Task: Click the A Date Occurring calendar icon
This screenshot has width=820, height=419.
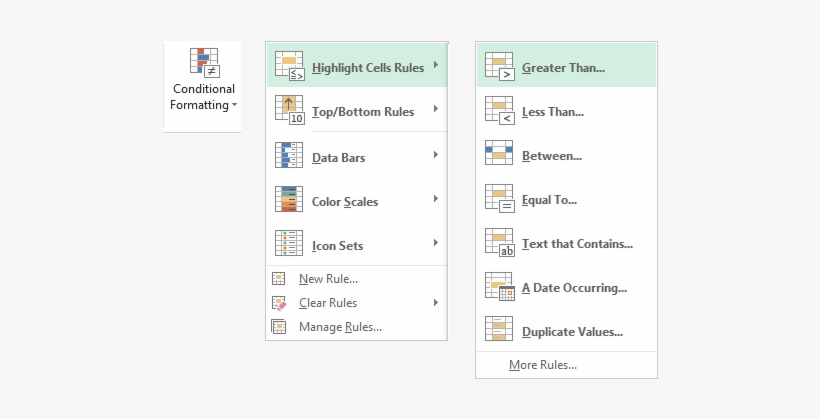Action: pos(499,286)
